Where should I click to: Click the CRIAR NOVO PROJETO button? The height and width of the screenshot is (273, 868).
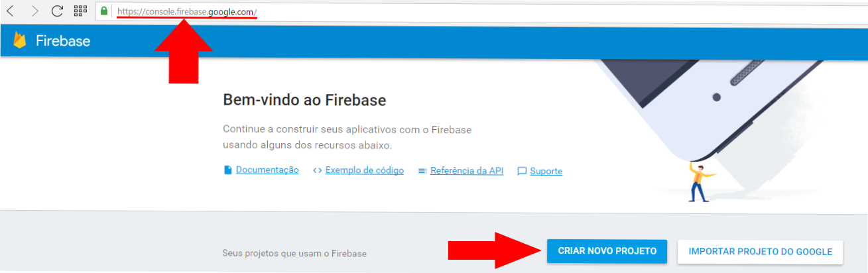tap(607, 251)
